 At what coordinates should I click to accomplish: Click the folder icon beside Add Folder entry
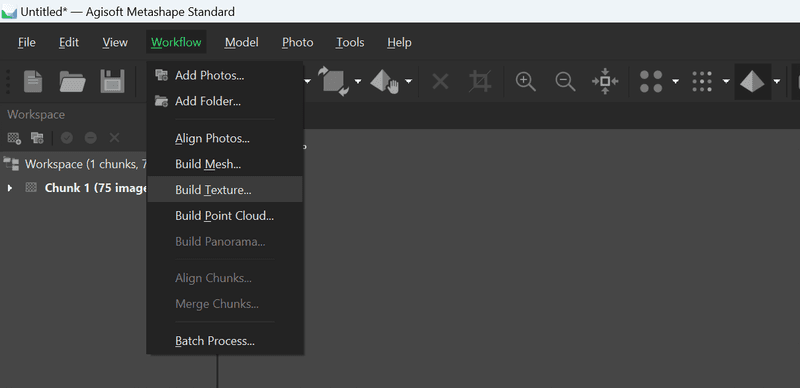click(x=161, y=101)
